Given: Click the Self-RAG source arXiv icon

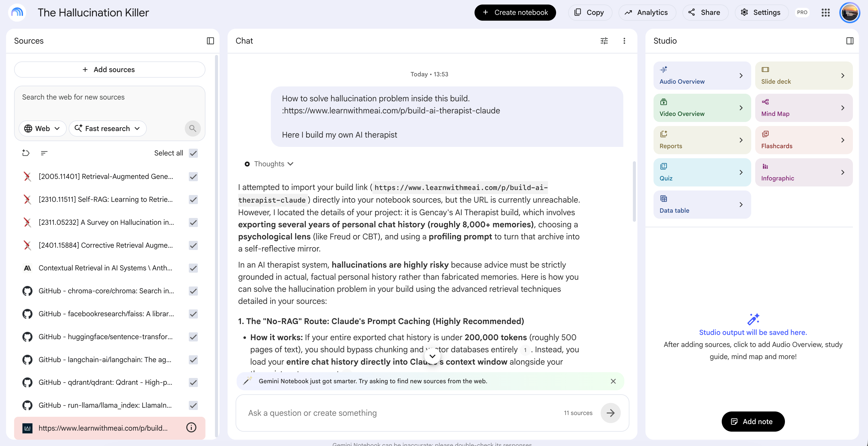Looking at the screenshot, I should point(27,199).
